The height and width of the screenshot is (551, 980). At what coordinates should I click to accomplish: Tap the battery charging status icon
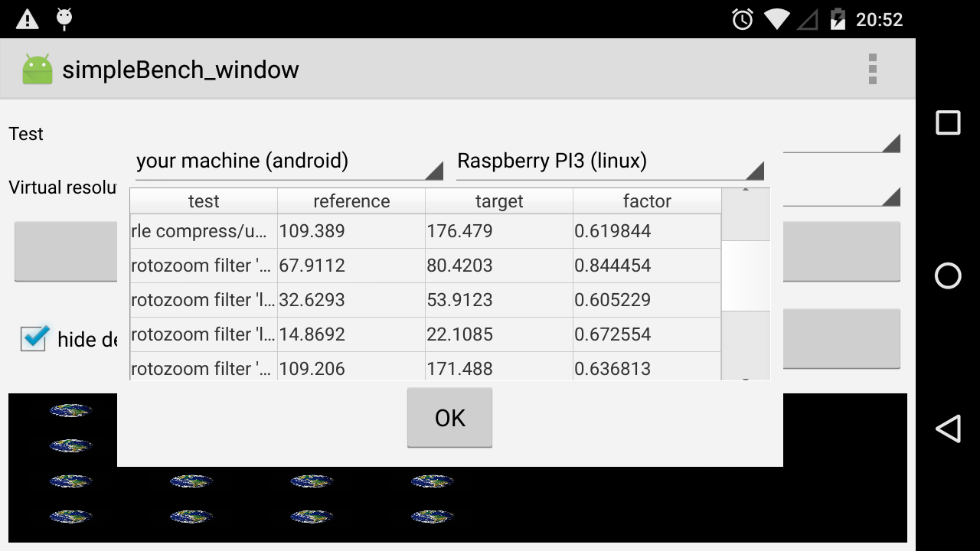838,19
